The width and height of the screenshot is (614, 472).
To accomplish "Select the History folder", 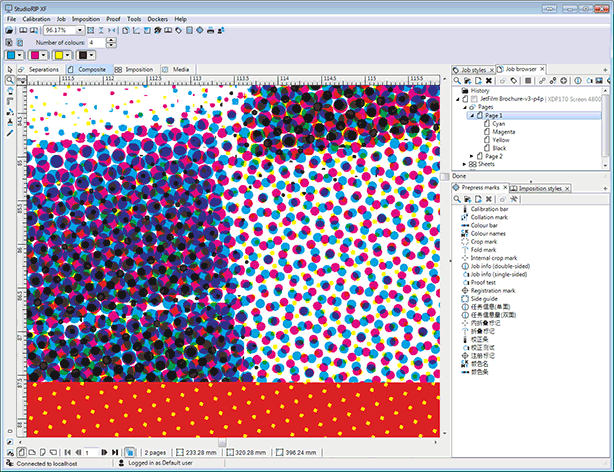I will point(479,90).
